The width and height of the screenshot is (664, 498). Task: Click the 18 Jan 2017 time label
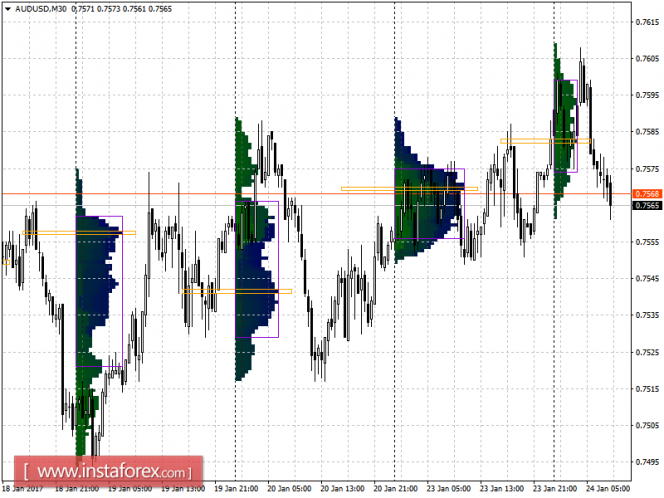click(x=24, y=489)
